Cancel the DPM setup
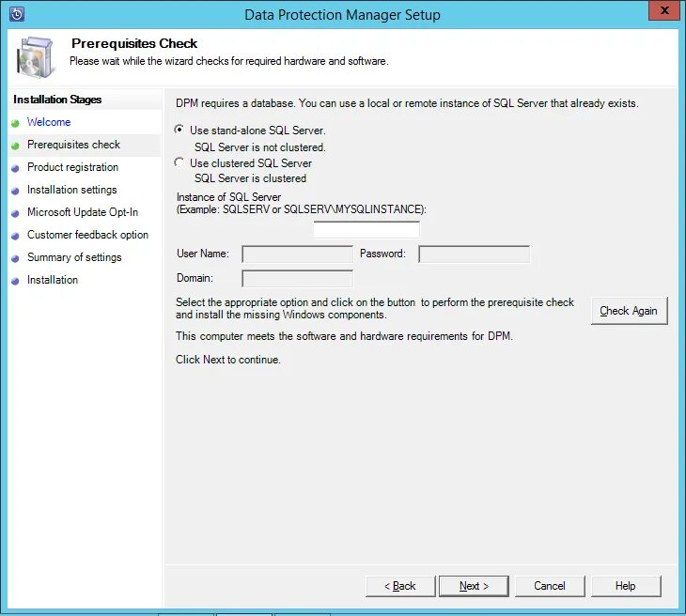This screenshot has width=686, height=616. click(x=550, y=586)
